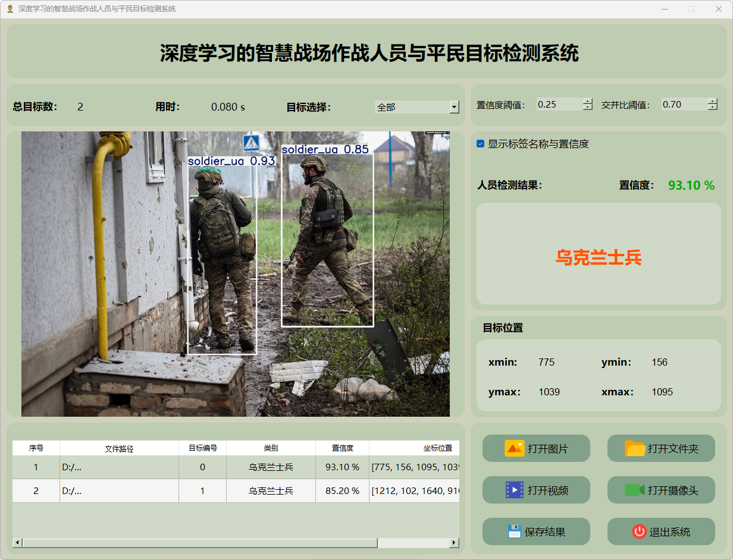
Task: Click the picture icon on 打开图片
Action: (x=514, y=448)
